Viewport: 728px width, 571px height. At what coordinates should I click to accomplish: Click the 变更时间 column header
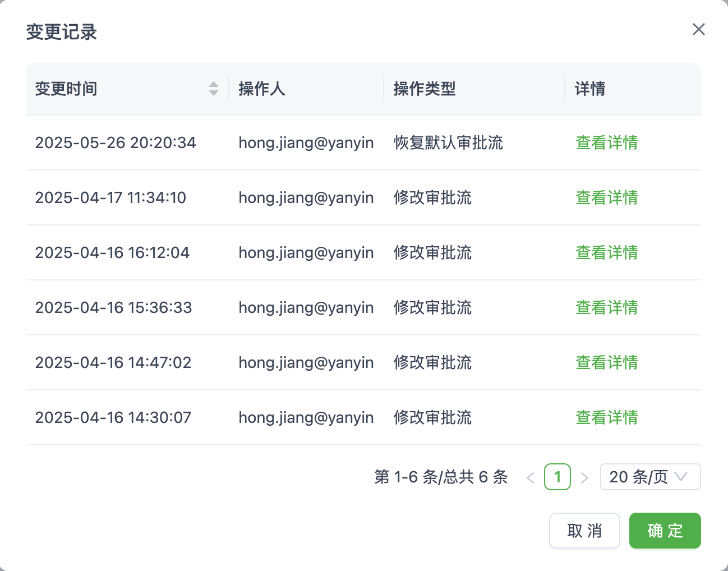click(66, 89)
